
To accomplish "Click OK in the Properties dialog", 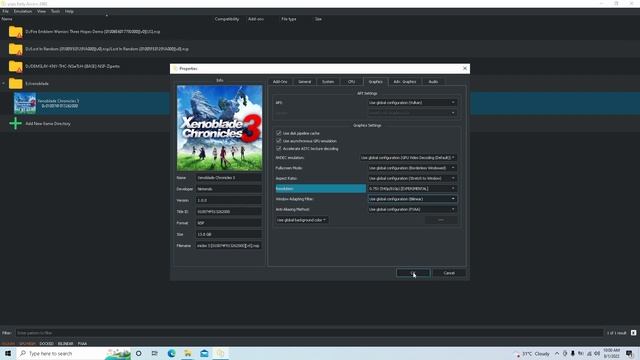I will click(x=413, y=273).
